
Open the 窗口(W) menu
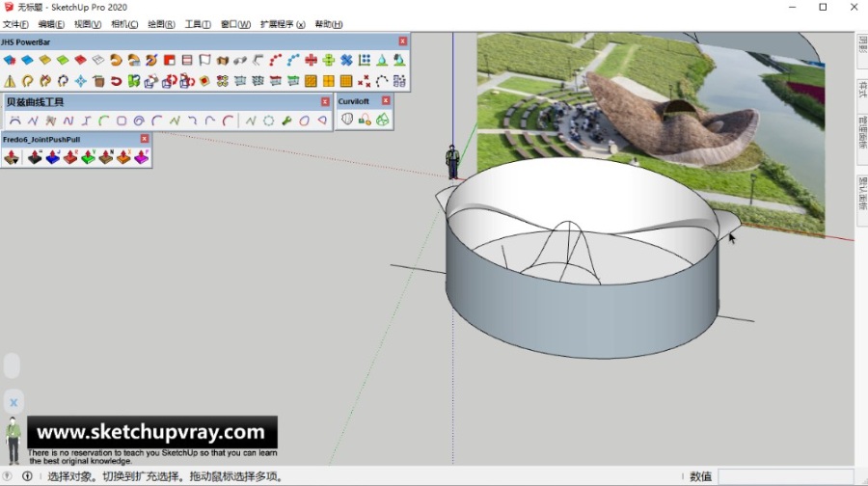click(x=235, y=24)
